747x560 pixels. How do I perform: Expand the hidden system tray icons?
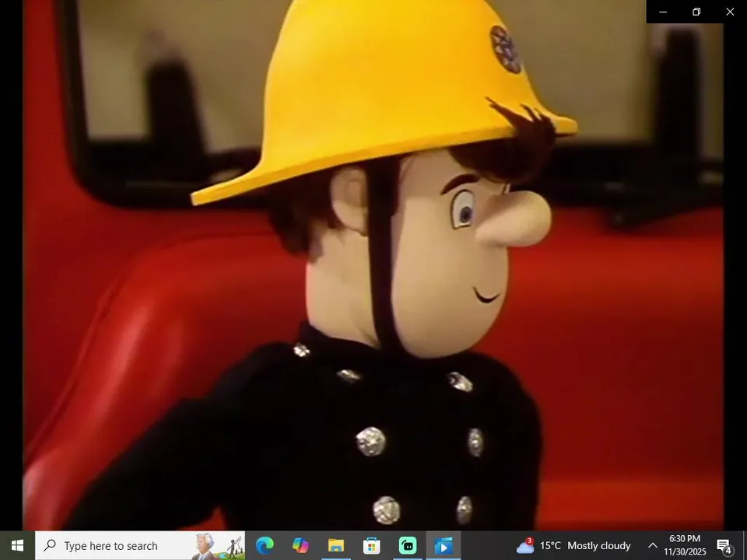click(653, 546)
